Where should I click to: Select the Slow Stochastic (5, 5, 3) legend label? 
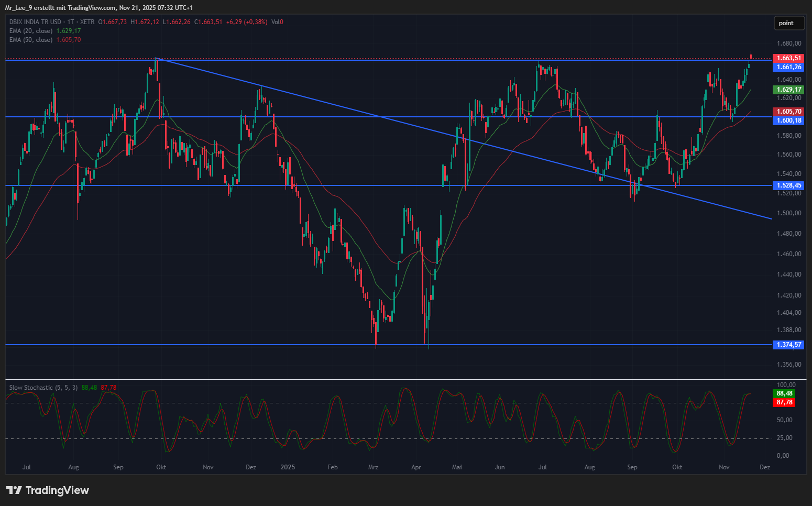43,388
